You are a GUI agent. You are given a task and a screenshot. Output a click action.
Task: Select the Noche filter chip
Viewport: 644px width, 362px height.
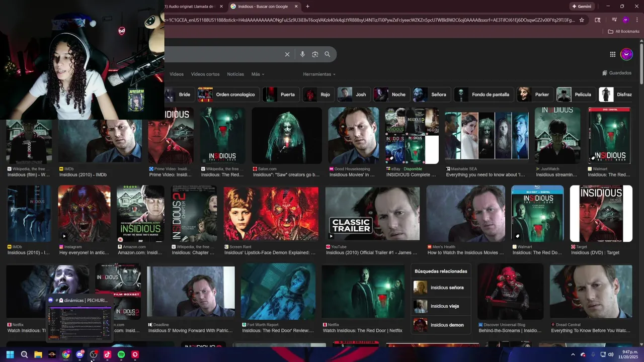(390, 95)
